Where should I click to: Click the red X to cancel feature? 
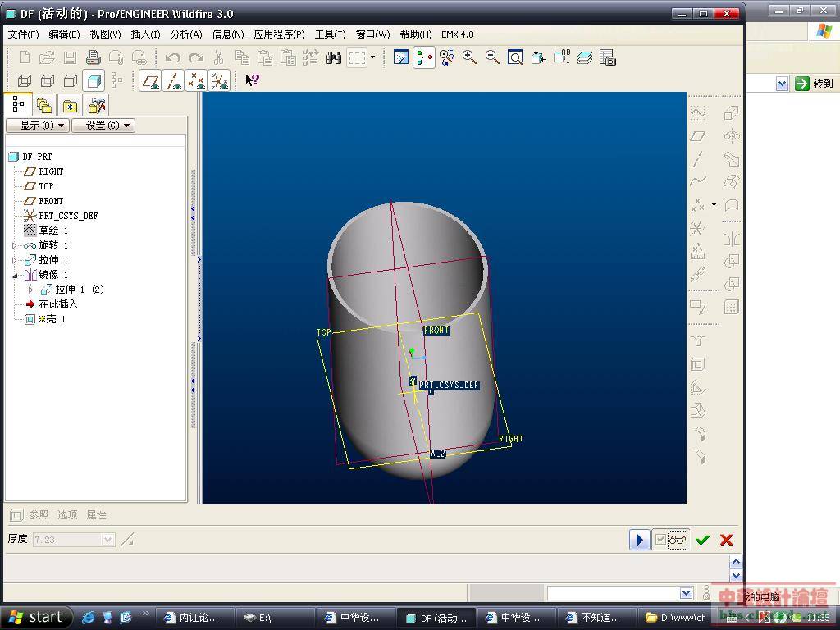click(x=726, y=540)
